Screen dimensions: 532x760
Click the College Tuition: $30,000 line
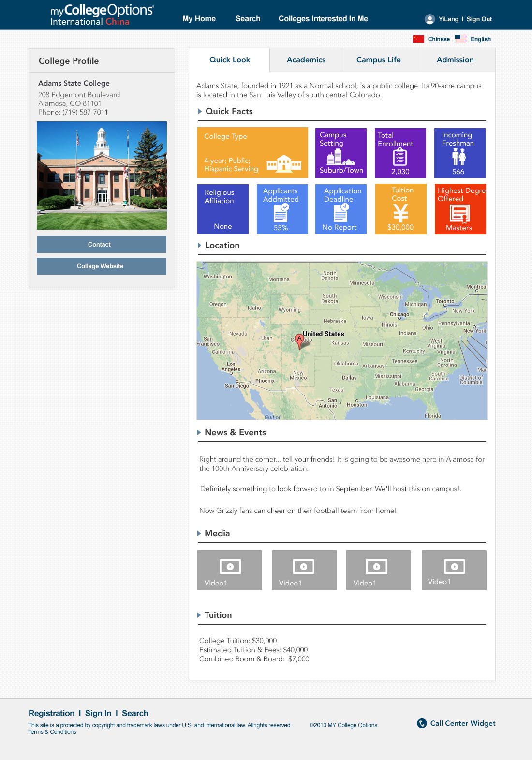tap(238, 641)
